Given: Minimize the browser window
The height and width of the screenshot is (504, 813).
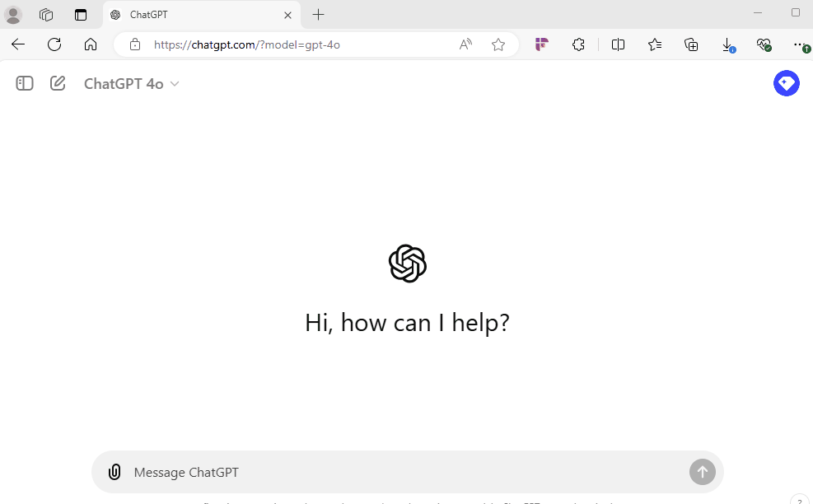Looking at the screenshot, I should coord(758,12).
